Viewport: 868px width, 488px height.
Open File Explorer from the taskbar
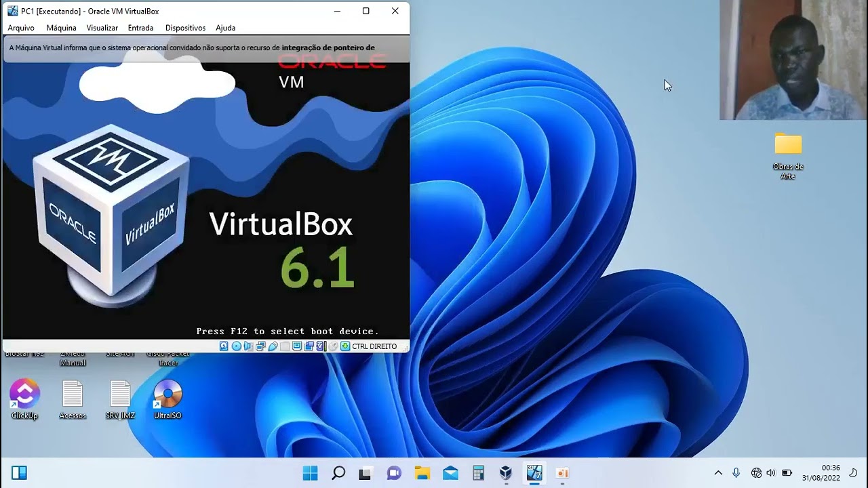tap(422, 472)
